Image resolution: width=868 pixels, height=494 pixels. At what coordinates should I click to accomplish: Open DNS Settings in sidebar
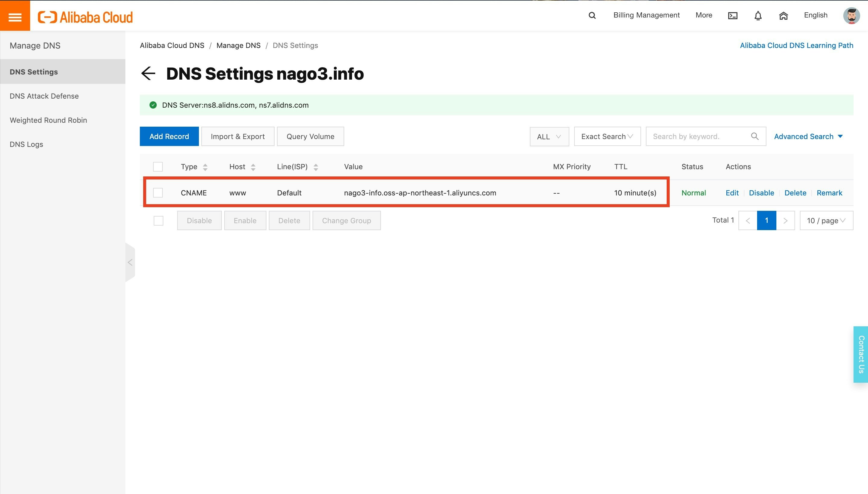coord(63,71)
